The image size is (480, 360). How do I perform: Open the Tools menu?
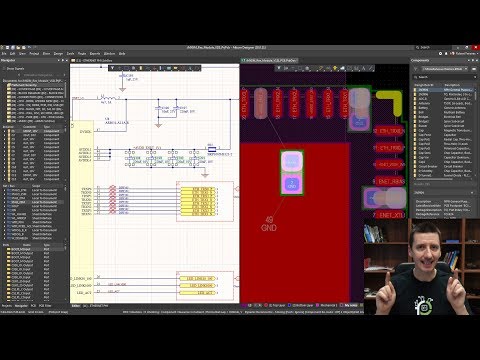click(70, 54)
